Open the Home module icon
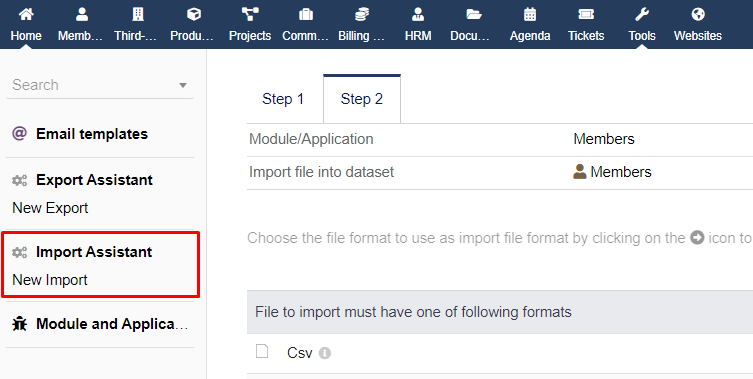Image resolution: width=753 pixels, height=379 pixels. [x=26, y=14]
